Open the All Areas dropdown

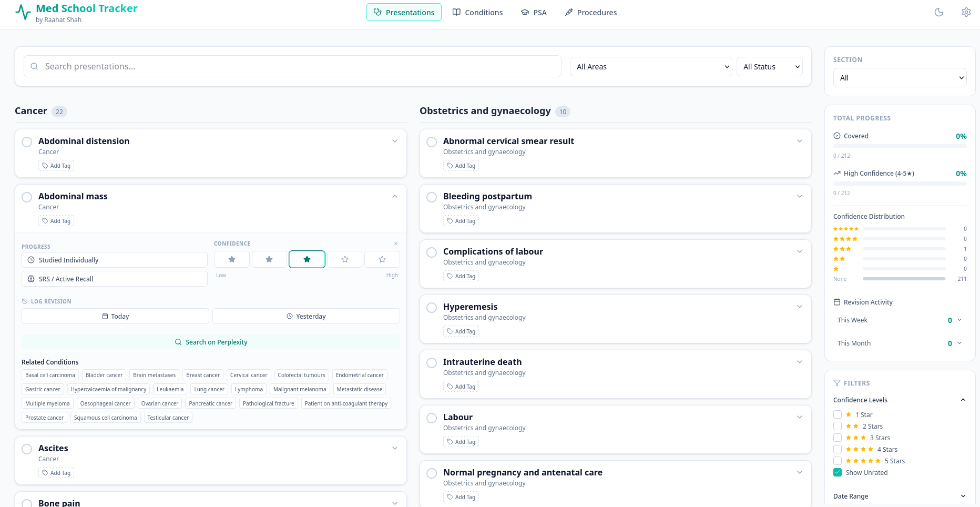tap(651, 67)
